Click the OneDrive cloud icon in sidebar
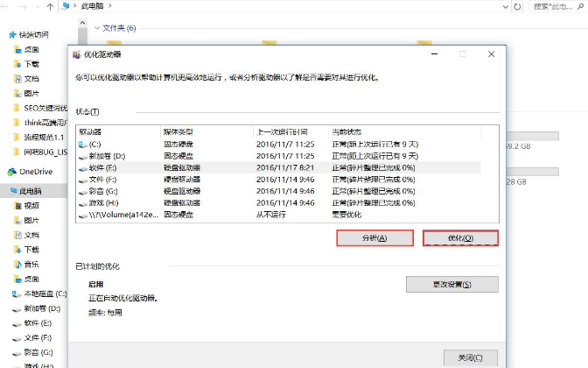The width and height of the screenshot is (588, 368). (12, 172)
